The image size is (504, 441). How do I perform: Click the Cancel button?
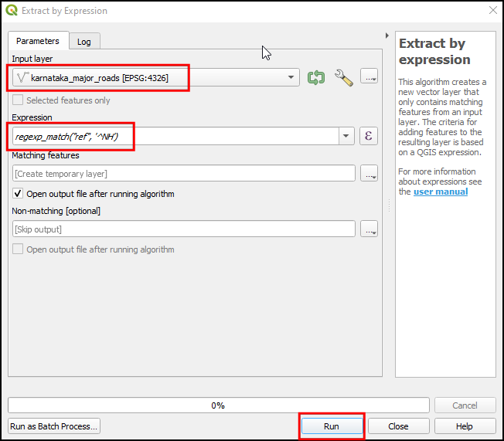click(x=465, y=405)
